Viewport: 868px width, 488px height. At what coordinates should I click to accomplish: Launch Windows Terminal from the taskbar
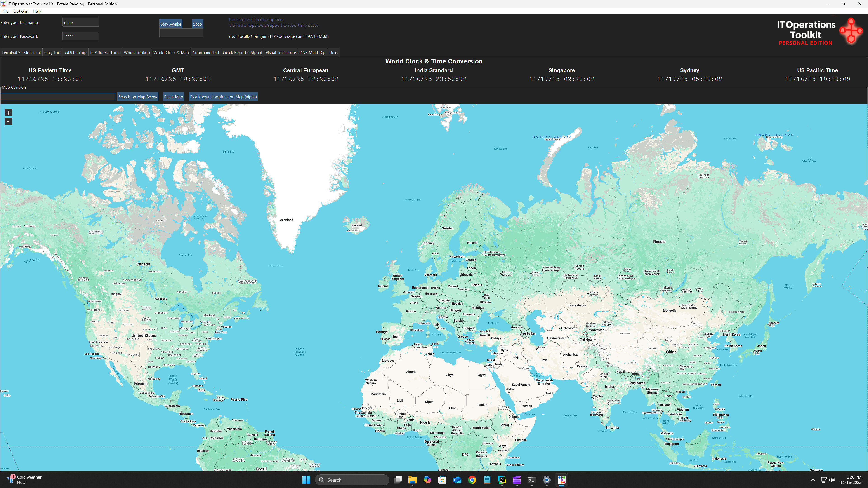[531, 480]
